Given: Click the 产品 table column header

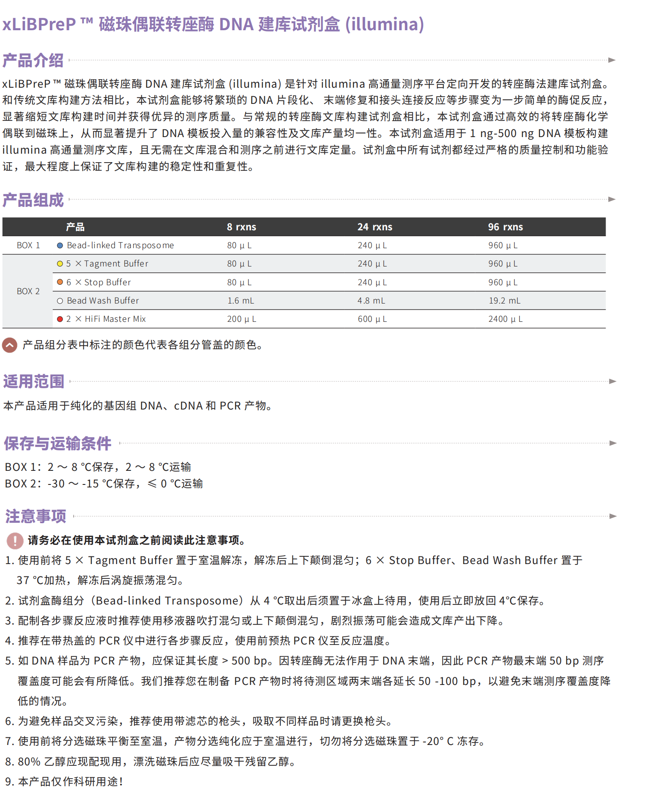Looking at the screenshot, I should coord(75,227).
